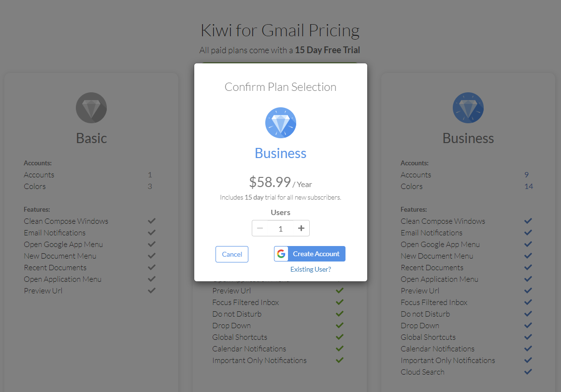
Task: Click Important Only Notifications checkmark in middle plan
Action: click(x=340, y=360)
